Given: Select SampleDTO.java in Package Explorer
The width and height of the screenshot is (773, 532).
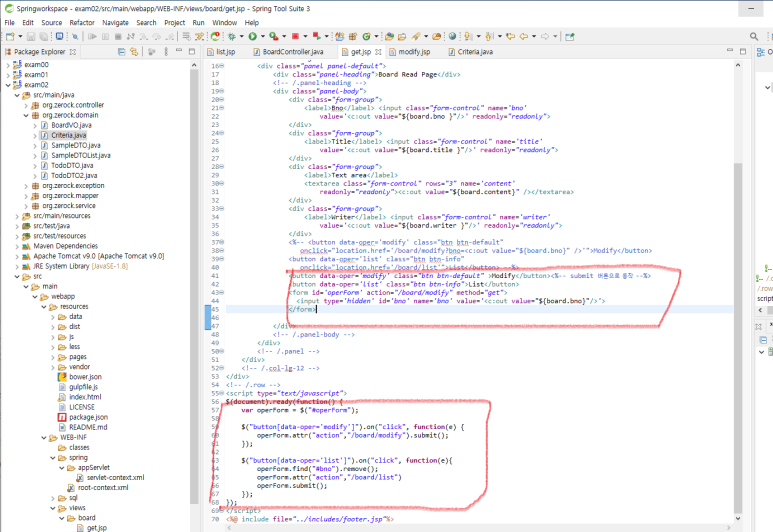Looking at the screenshot, I should point(76,145).
